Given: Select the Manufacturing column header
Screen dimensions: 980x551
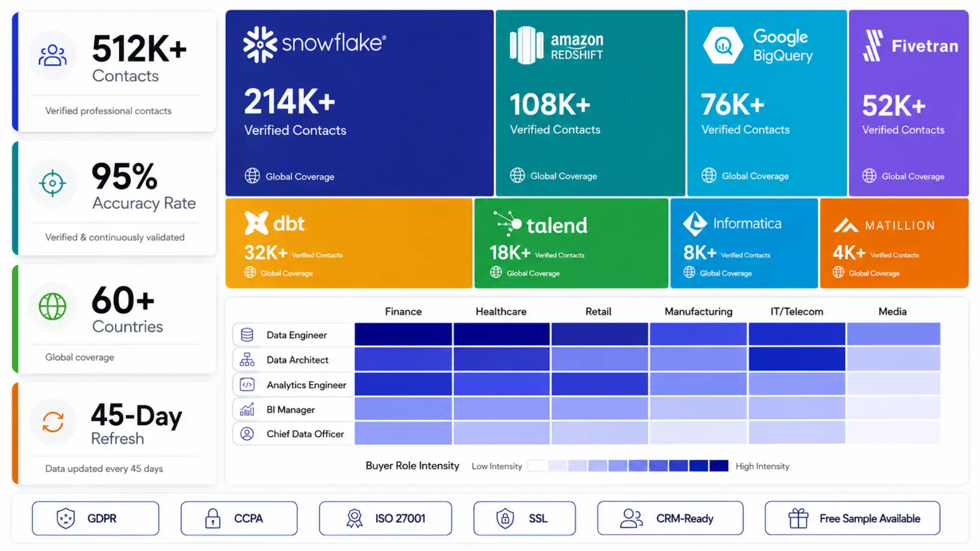Looking at the screenshot, I should 698,312.
